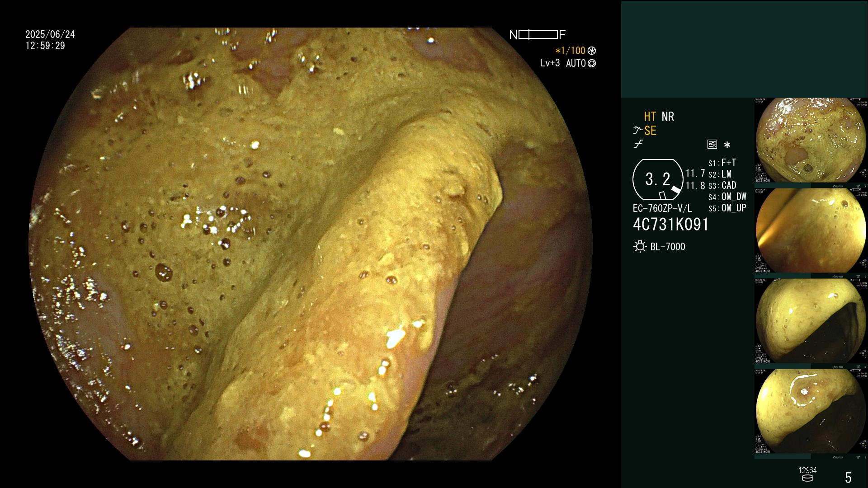Select the HT indicator
Image resolution: width=868 pixels, height=488 pixels.
pos(650,117)
